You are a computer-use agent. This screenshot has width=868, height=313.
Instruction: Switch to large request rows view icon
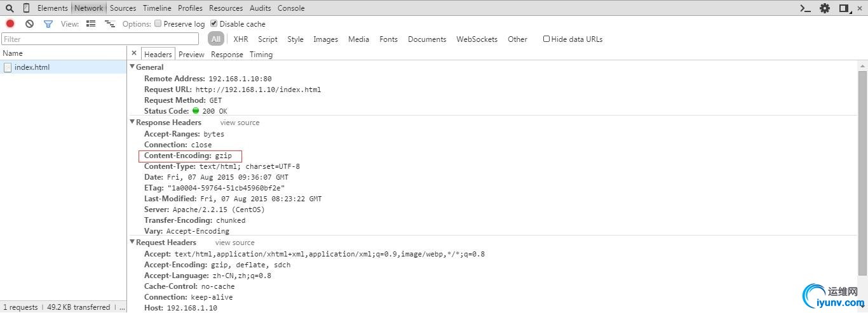click(91, 23)
